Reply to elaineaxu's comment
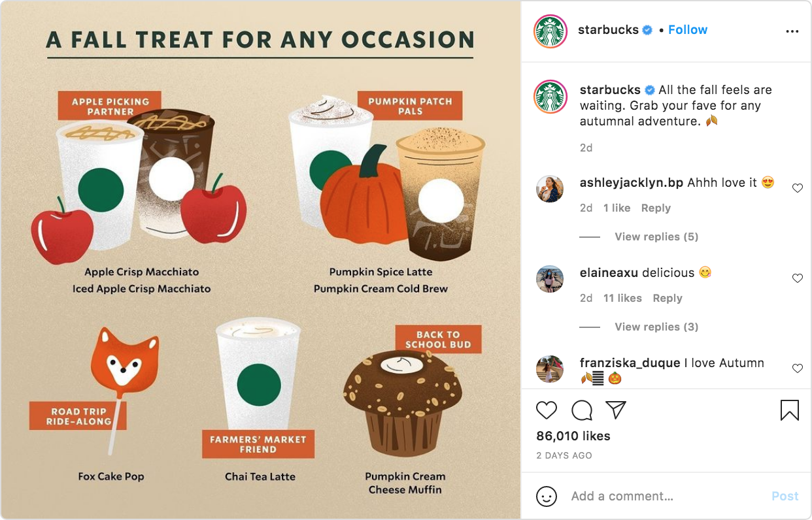Image resolution: width=812 pixels, height=520 pixels. (x=668, y=298)
